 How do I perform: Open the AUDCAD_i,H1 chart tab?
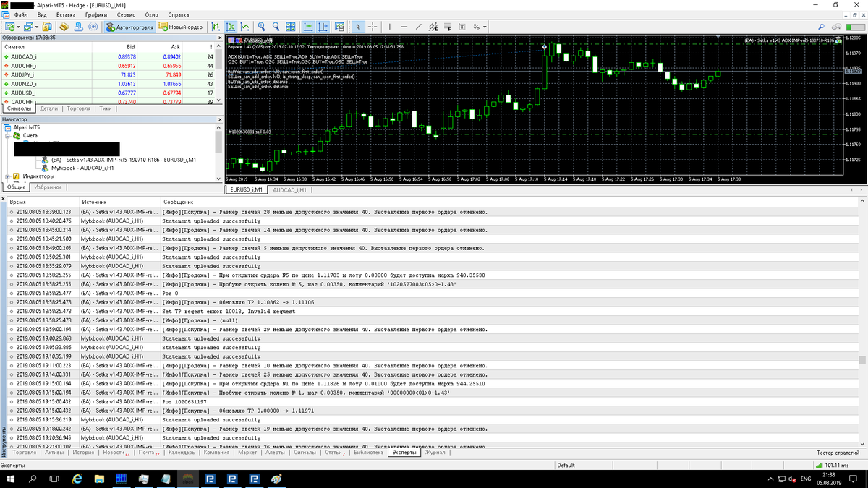(290, 189)
